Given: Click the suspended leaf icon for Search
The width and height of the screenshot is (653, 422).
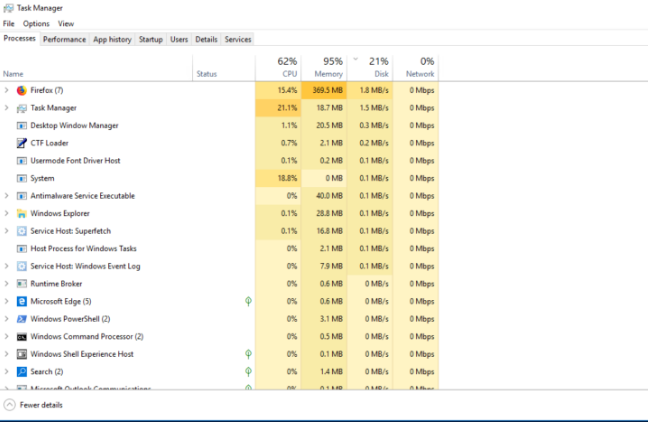Looking at the screenshot, I should point(248,372).
